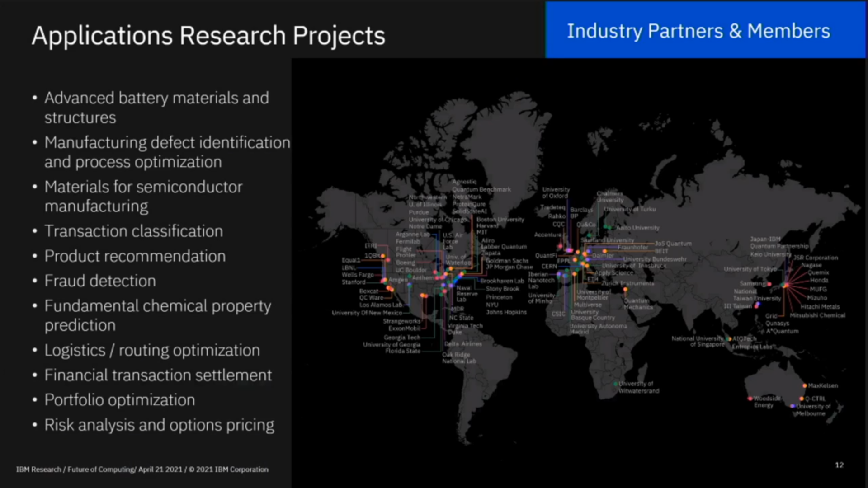Screen dimensions: 868x488
Task: Select the Industry Partners & Members banner
Action: 705,30
